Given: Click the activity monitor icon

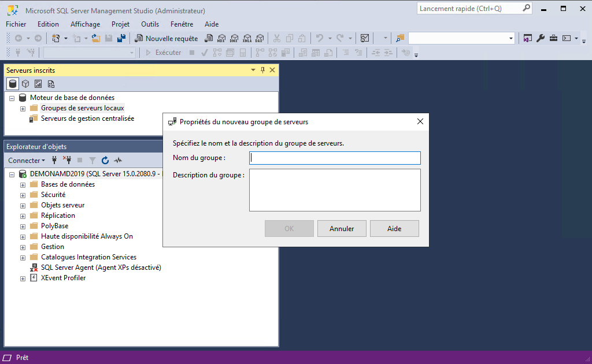Looking at the screenshot, I should pyautogui.click(x=365, y=38).
